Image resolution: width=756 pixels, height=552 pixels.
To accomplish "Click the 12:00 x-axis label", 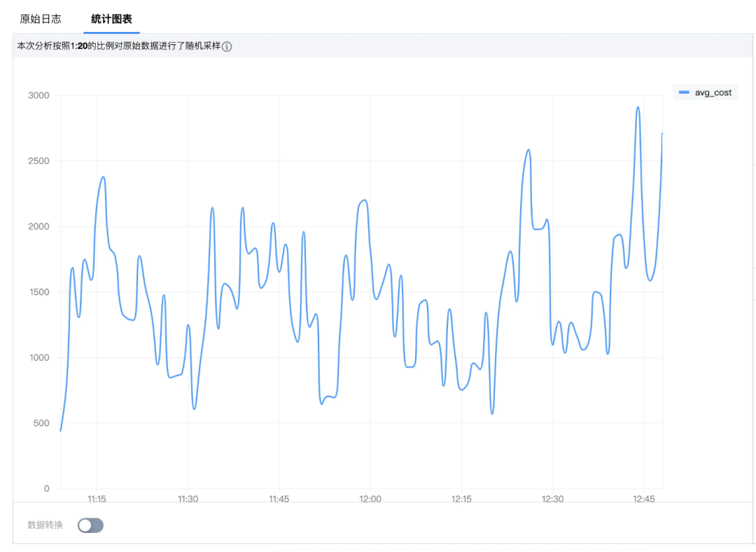I will point(370,499).
